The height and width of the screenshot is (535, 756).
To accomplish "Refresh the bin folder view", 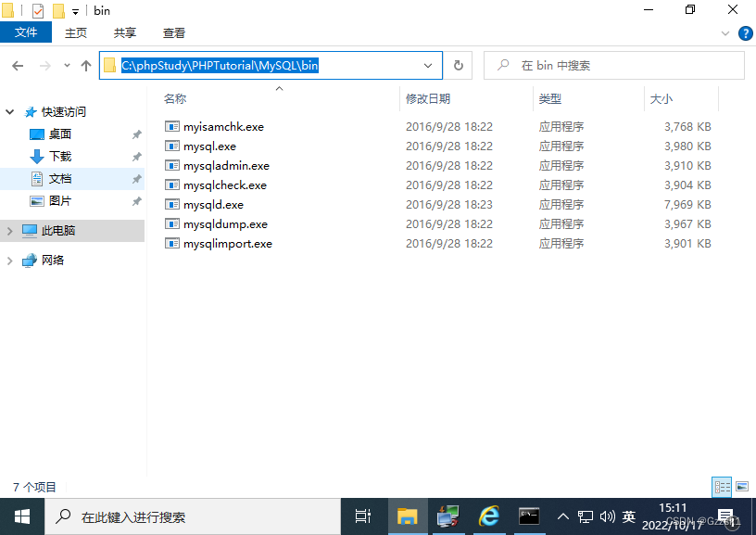I will tap(458, 66).
